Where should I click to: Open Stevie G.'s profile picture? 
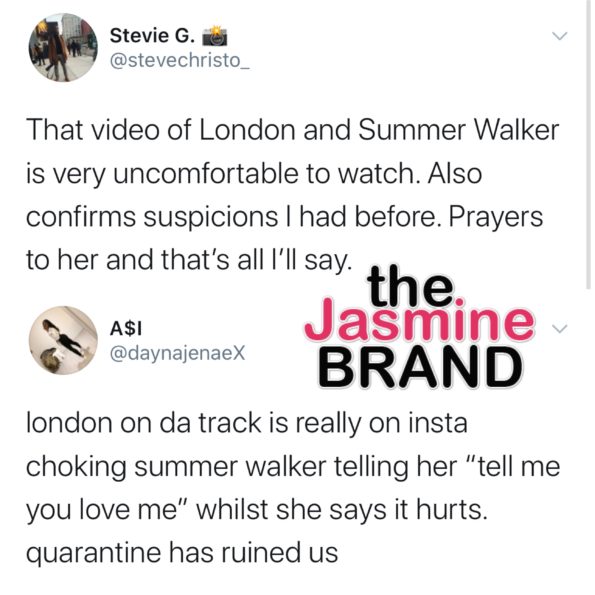pos(63,47)
